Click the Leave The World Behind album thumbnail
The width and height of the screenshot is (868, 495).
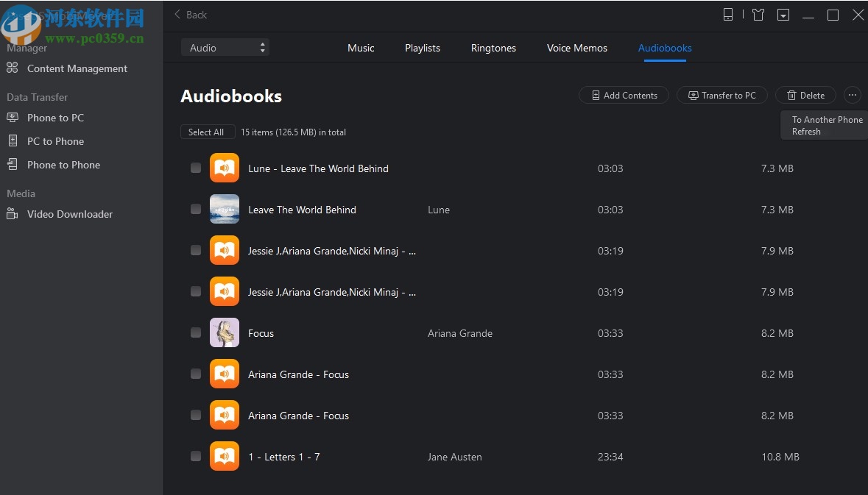(224, 210)
